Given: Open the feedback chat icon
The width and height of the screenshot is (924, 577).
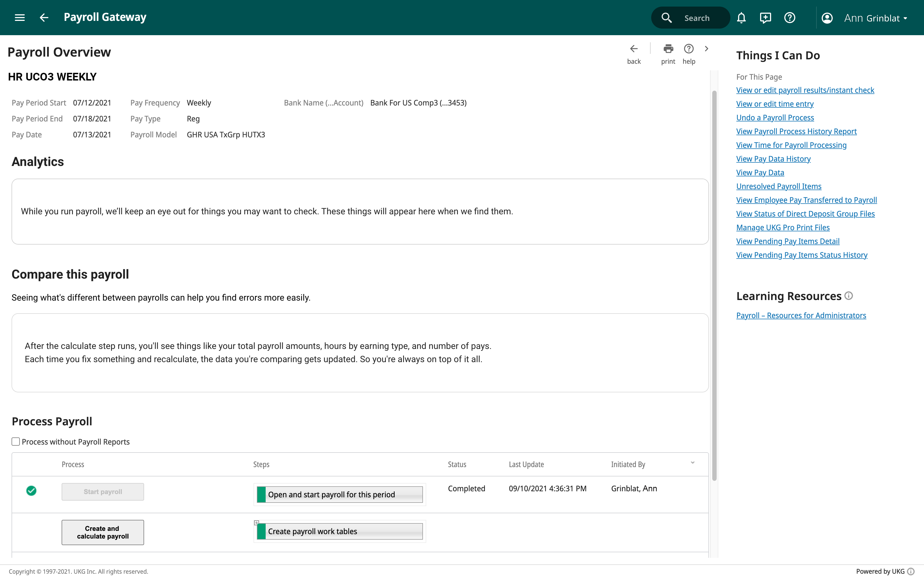Looking at the screenshot, I should pyautogui.click(x=766, y=18).
